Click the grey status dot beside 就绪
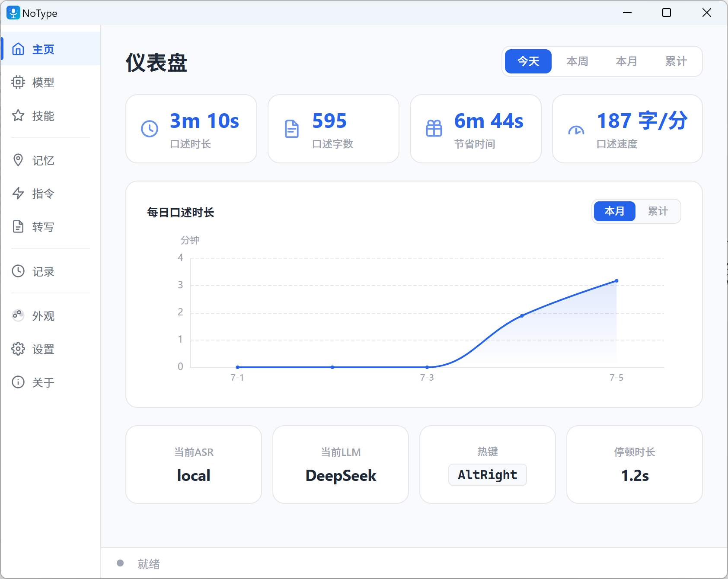This screenshot has height=579, width=728. pyautogui.click(x=120, y=563)
